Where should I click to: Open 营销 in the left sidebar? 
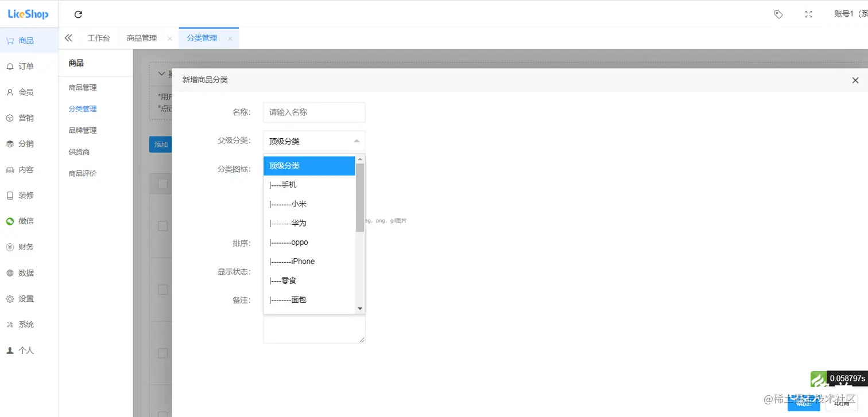click(x=29, y=118)
